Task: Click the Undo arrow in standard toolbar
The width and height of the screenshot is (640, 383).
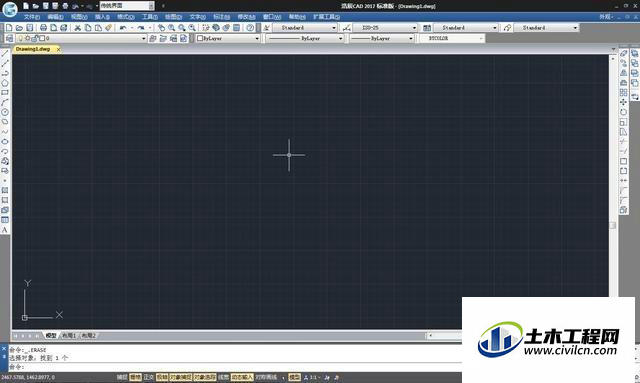Action: point(123,28)
